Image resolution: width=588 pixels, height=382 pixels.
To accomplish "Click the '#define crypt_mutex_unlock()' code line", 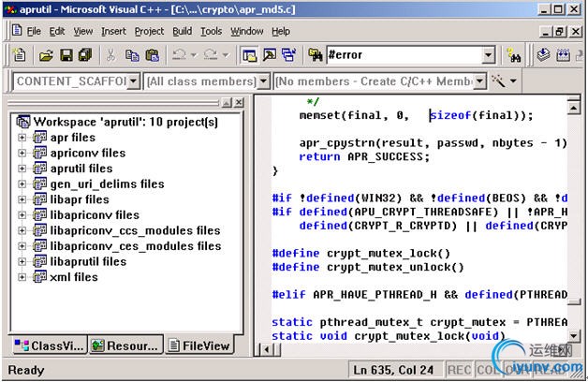I will click(x=368, y=267).
